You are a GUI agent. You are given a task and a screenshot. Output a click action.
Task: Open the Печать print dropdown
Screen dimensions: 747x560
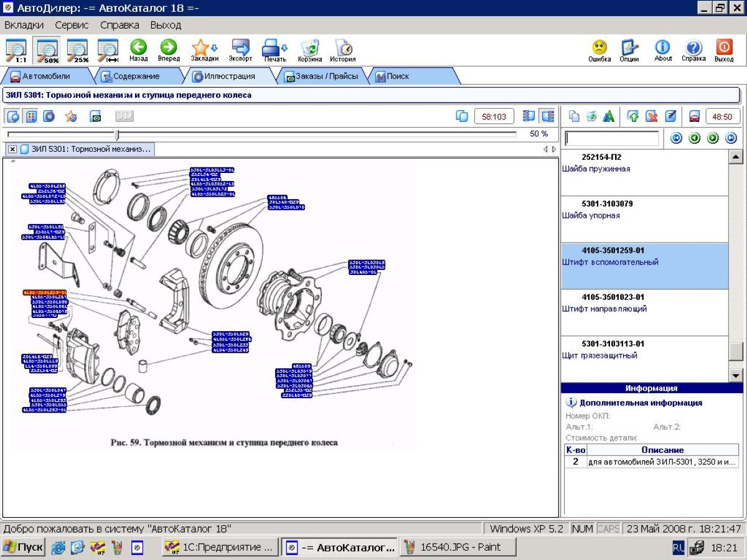(x=284, y=48)
